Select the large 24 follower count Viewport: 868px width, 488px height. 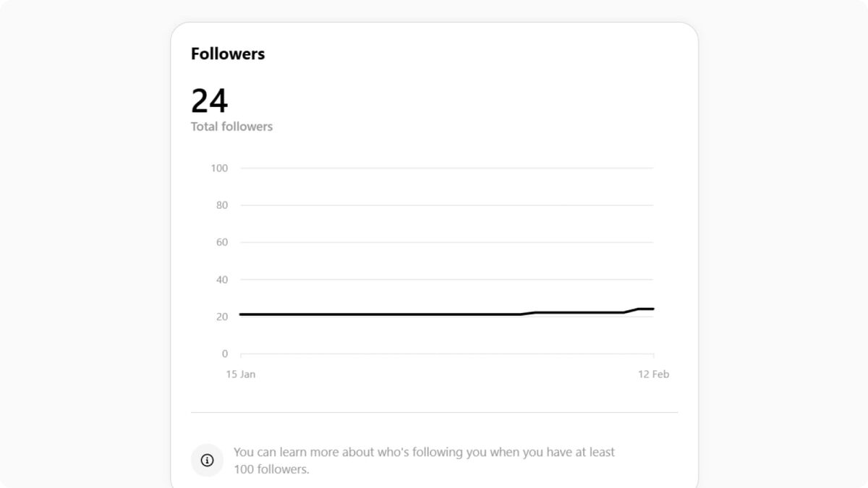point(209,101)
